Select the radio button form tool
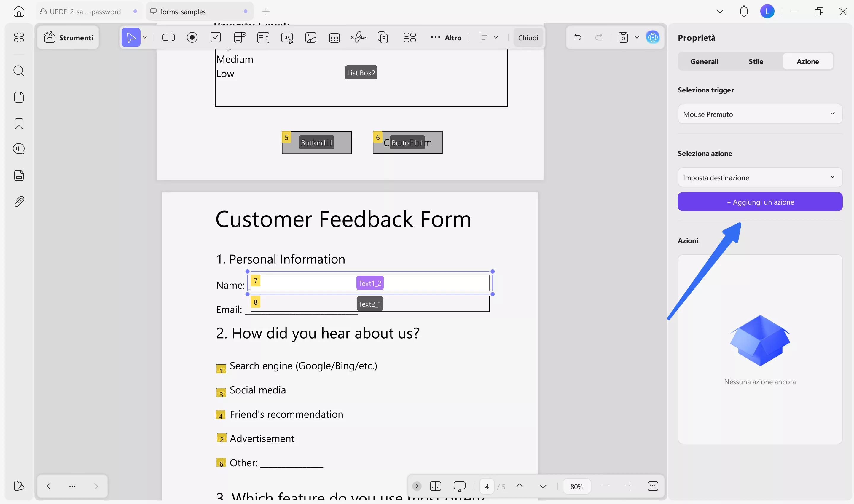The width and height of the screenshot is (854, 504). click(192, 37)
